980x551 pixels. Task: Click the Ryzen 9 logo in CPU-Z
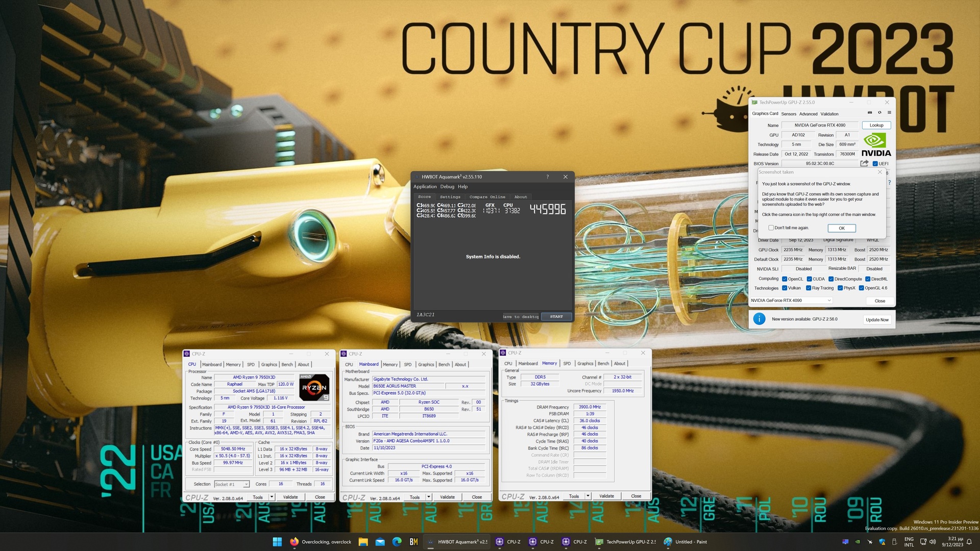click(x=314, y=387)
